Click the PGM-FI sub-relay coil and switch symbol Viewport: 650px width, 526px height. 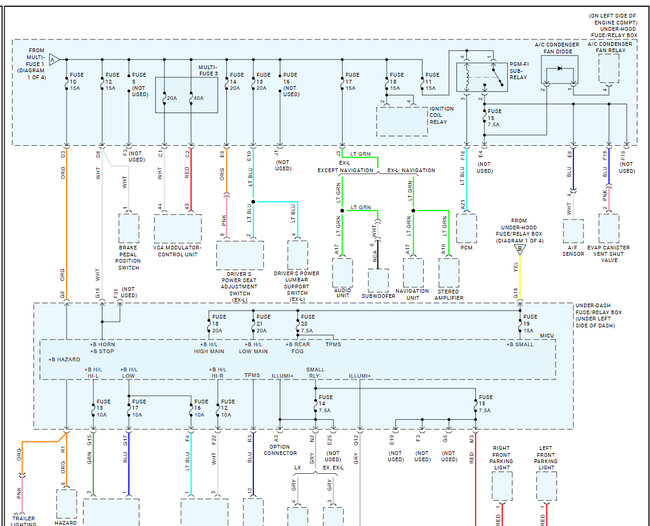pos(482,77)
